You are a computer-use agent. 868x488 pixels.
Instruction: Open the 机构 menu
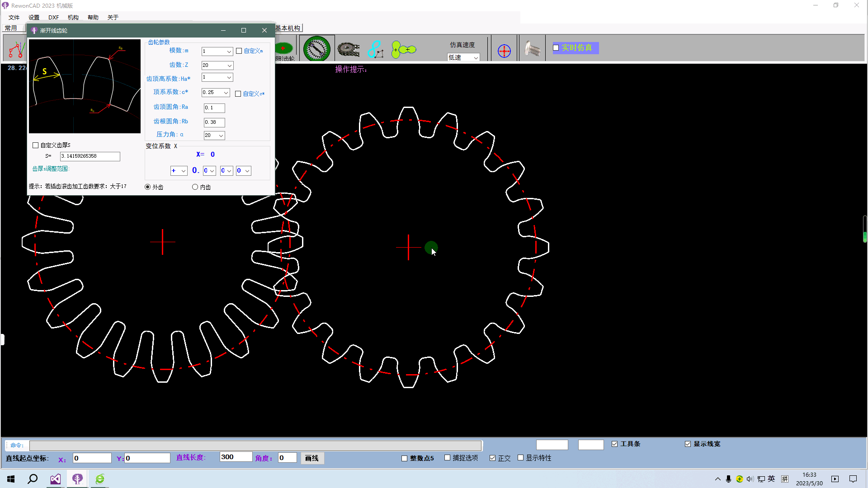[73, 18]
